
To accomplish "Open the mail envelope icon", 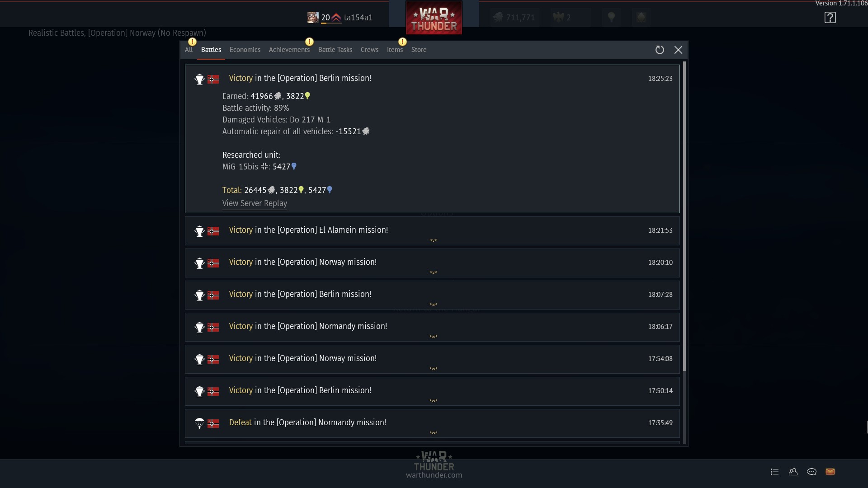I will tap(830, 472).
